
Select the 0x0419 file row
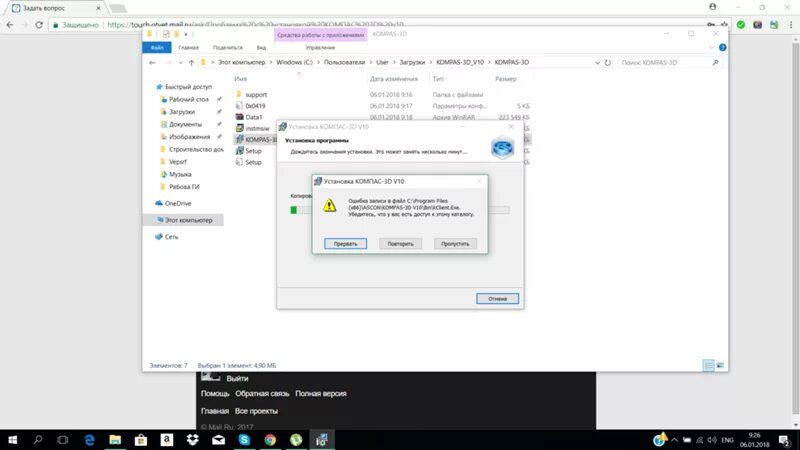click(x=383, y=106)
